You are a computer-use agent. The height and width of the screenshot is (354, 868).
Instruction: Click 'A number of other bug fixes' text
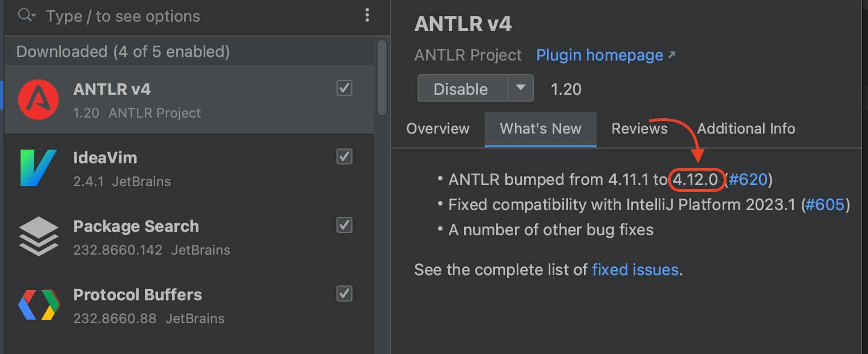point(551,230)
